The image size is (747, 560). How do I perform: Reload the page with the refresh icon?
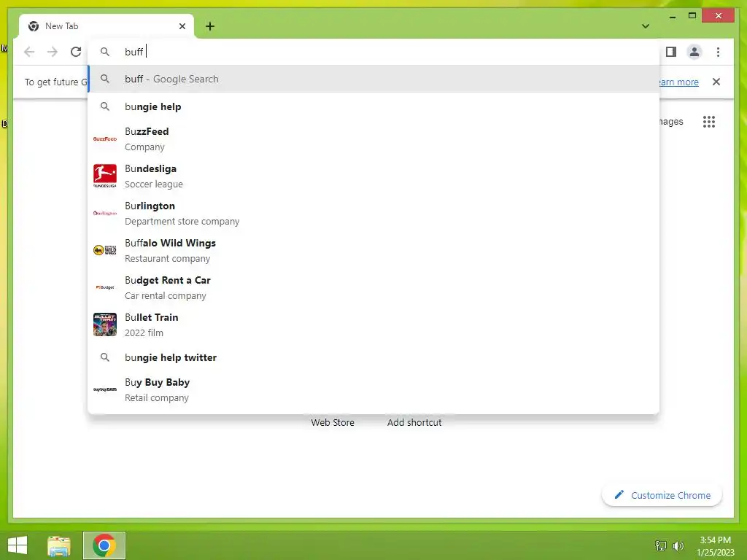(x=76, y=52)
